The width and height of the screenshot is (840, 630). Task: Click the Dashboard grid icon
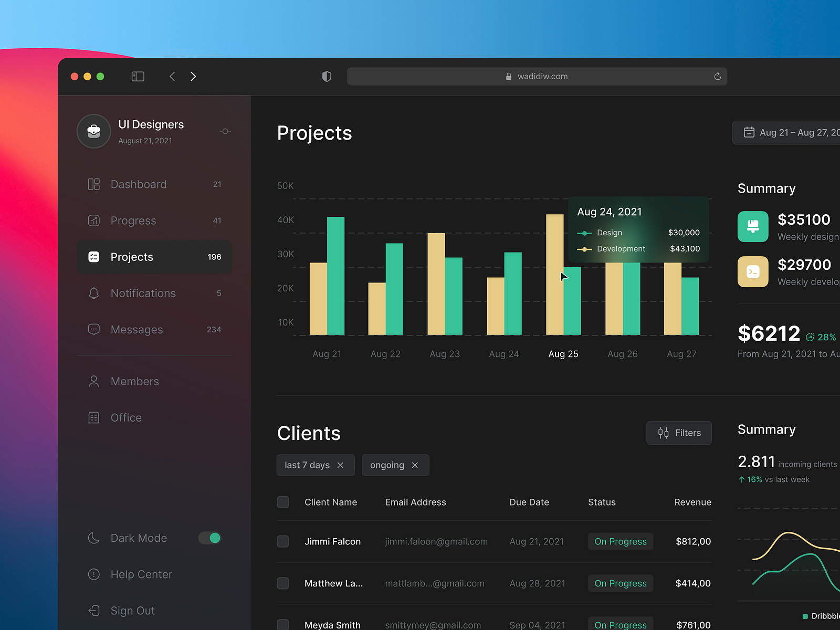point(94,184)
